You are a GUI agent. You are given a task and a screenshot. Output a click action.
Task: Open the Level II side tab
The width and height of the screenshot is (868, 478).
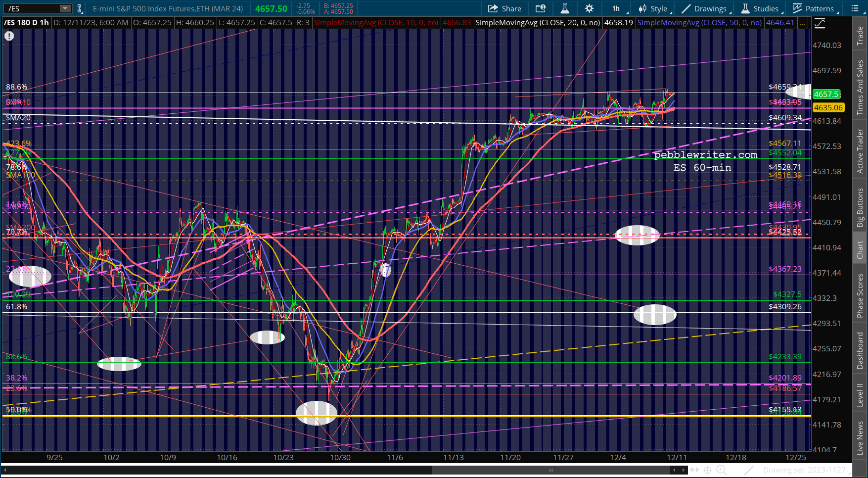click(860, 395)
